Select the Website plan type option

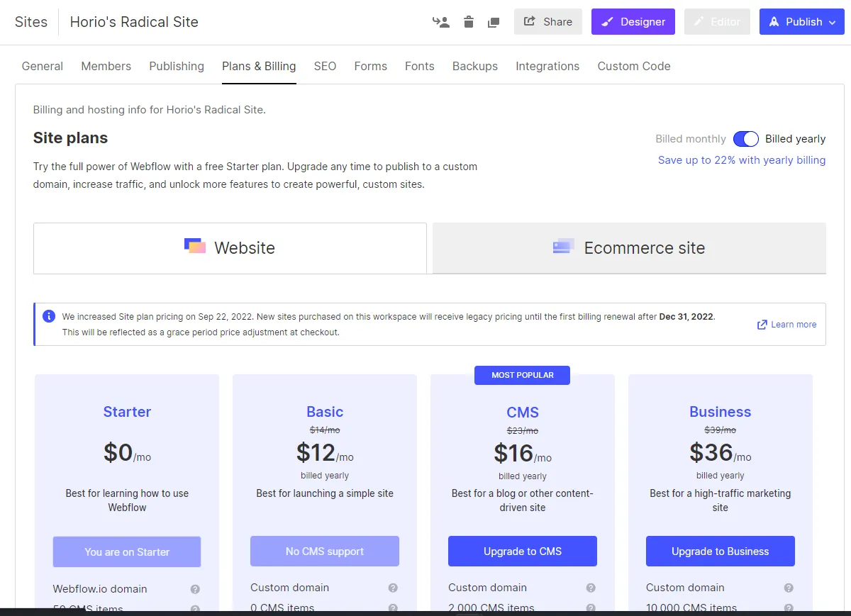tap(230, 248)
